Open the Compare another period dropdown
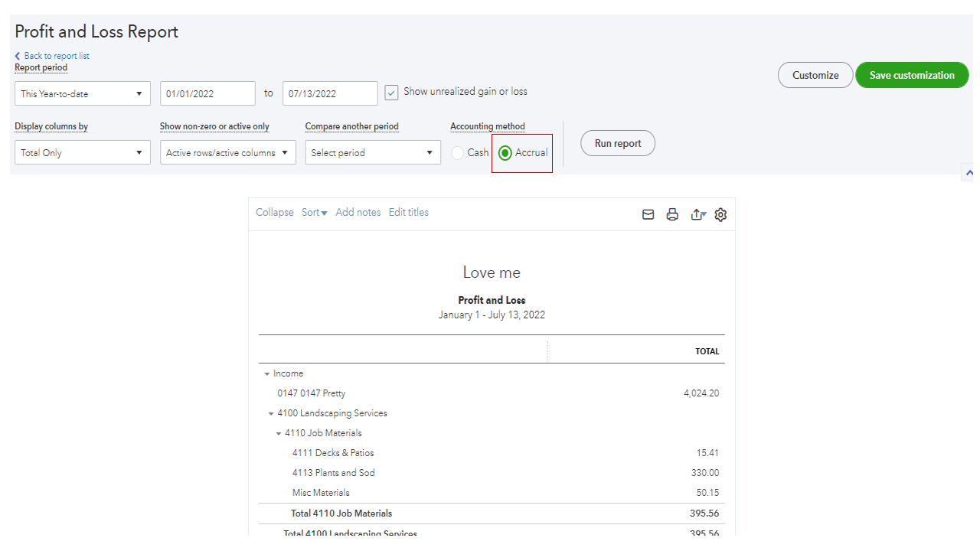Image resolution: width=980 pixels, height=551 pixels. pyautogui.click(x=373, y=152)
